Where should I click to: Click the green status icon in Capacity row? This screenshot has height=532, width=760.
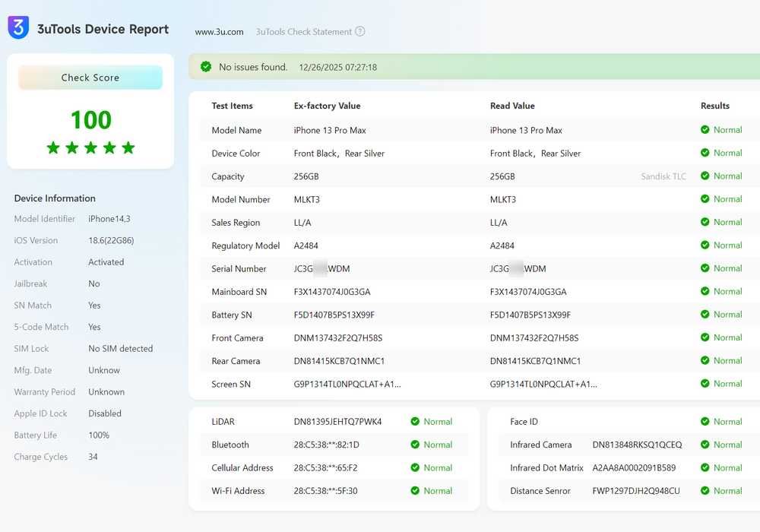705,176
